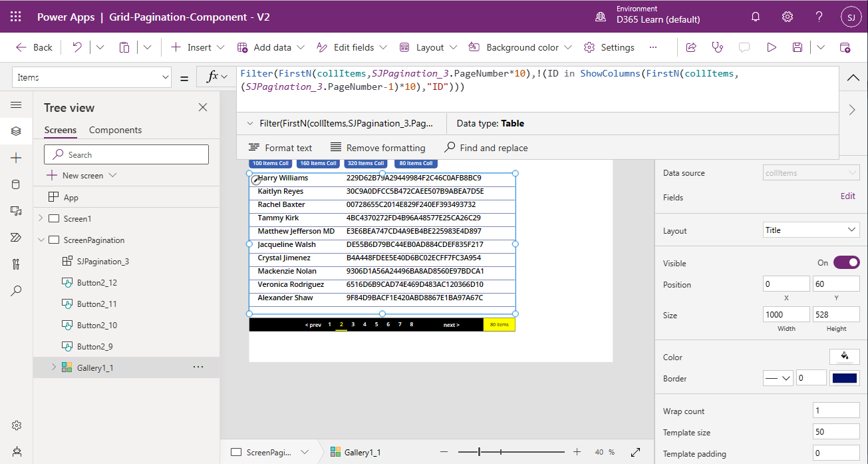Open the Comments icon

tap(744, 47)
